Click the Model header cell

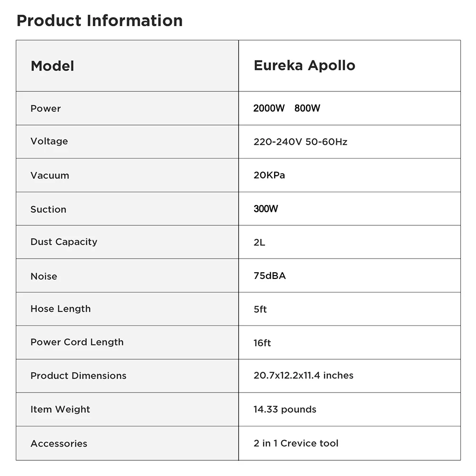coord(52,66)
